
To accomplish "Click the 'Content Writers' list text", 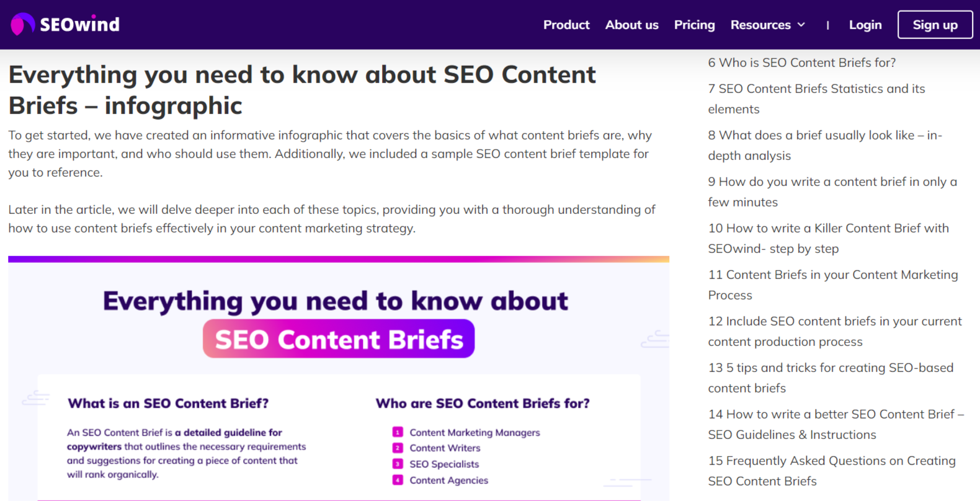I will (445, 448).
